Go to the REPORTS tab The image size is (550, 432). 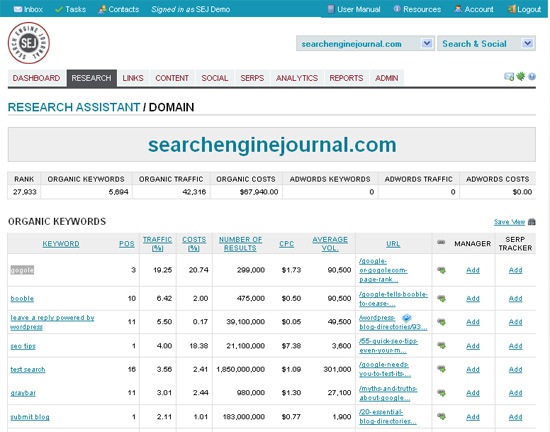coord(346,78)
